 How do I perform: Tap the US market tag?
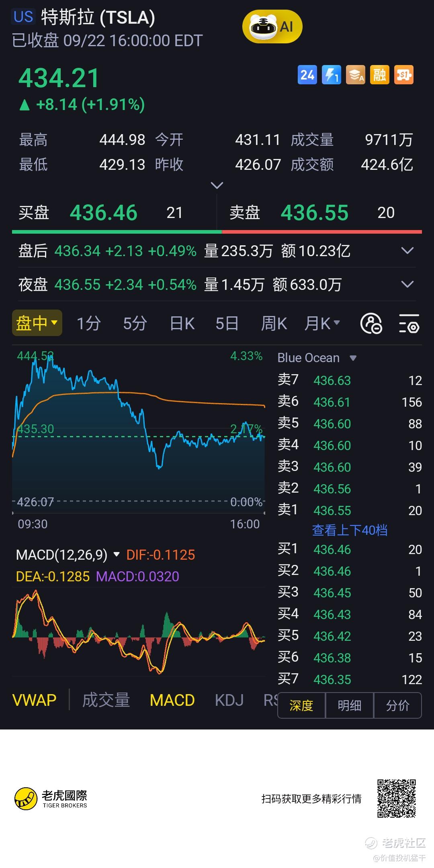click(23, 17)
